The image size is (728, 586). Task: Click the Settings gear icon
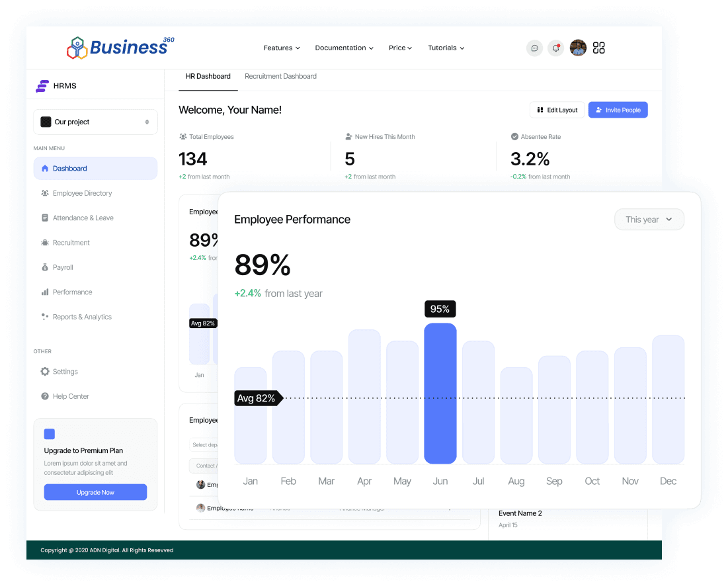tap(45, 371)
